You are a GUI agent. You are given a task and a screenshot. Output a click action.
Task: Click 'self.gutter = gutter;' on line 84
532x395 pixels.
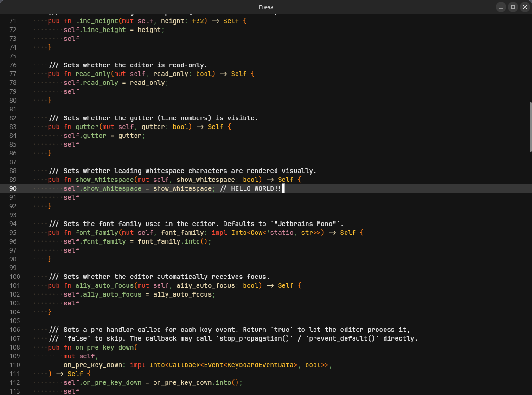point(104,136)
